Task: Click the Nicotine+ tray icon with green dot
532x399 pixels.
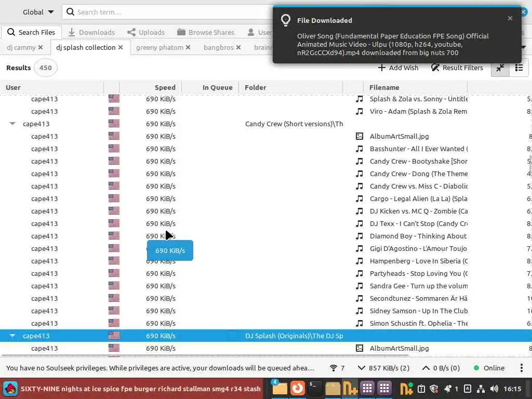Action: pyautogui.click(x=406, y=389)
